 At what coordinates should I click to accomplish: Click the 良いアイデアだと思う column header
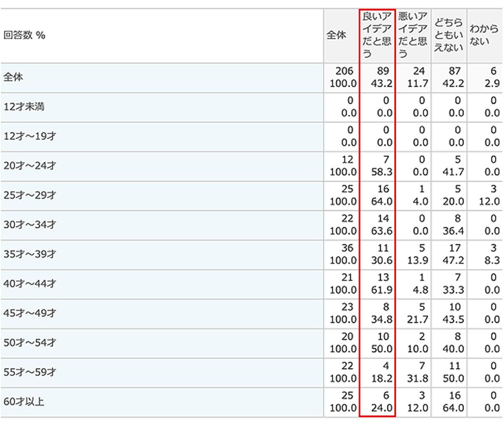tap(377, 36)
